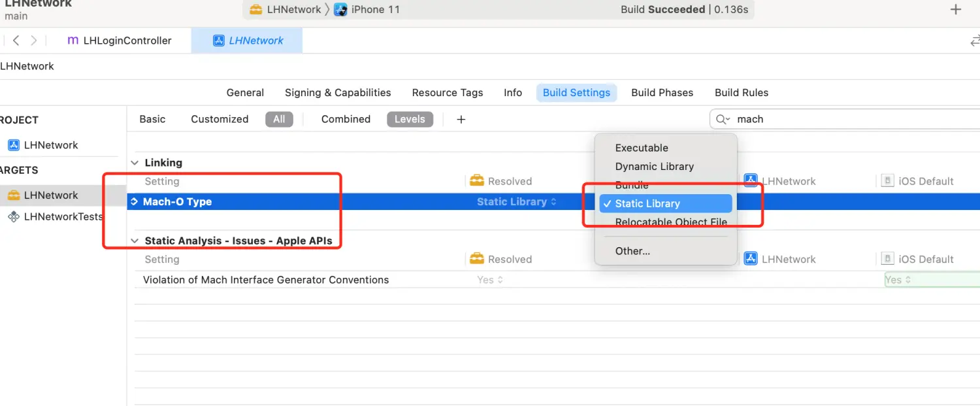Click the add build setting plus icon
Screen dimensions: 980x406
pos(461,119)
